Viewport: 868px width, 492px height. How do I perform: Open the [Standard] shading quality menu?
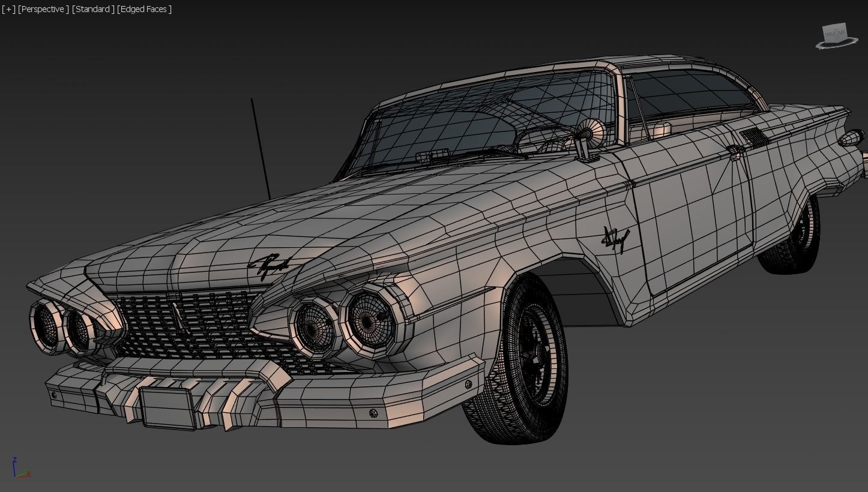point(93,9)
